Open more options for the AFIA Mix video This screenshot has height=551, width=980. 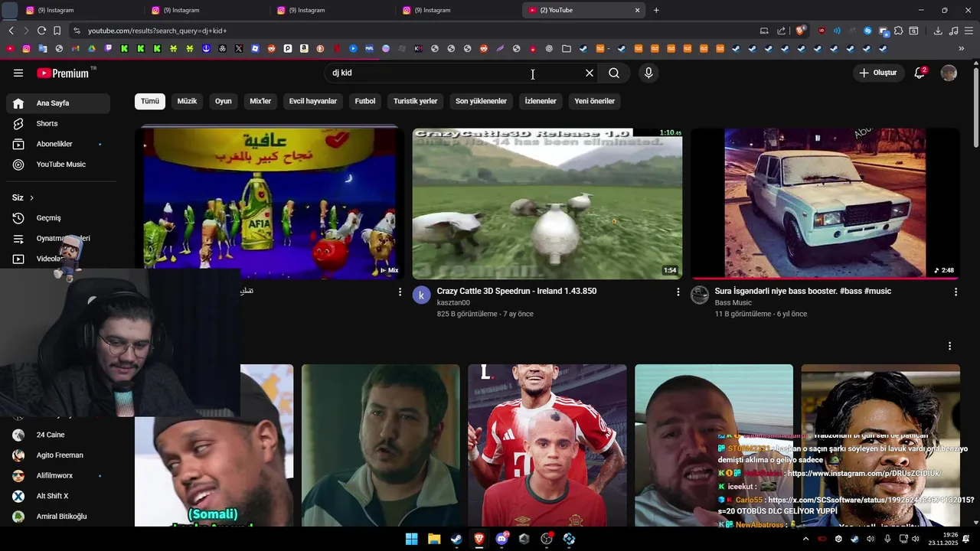[400, 292]
